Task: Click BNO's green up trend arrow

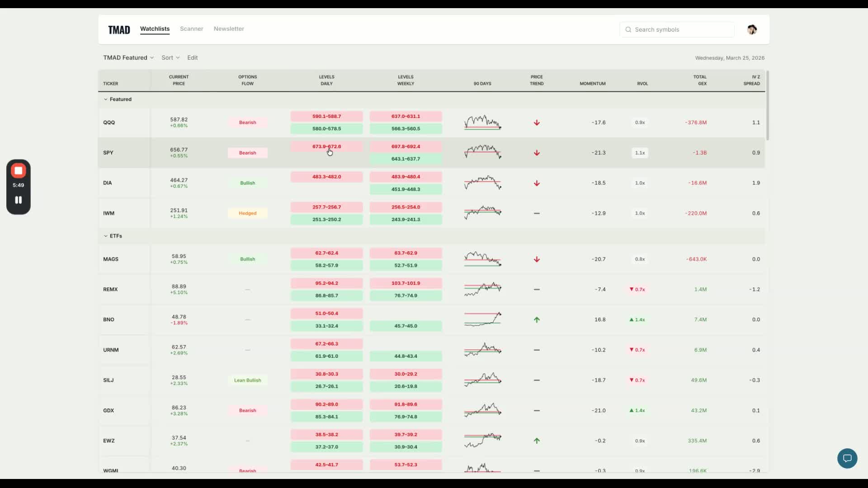Action: (x=537, y=320)
